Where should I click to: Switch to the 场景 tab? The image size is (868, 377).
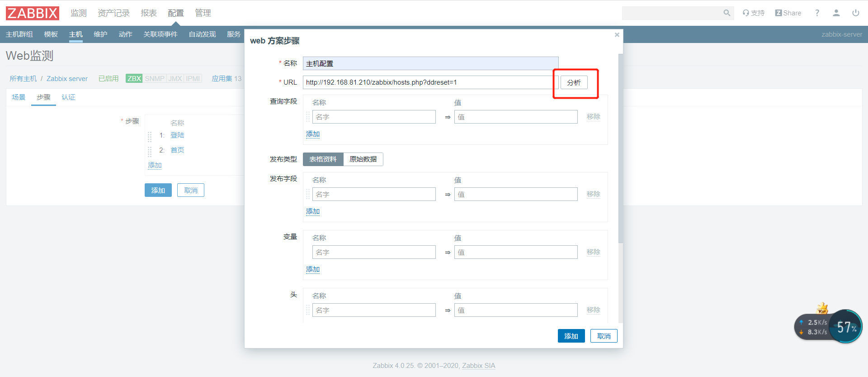19,97
